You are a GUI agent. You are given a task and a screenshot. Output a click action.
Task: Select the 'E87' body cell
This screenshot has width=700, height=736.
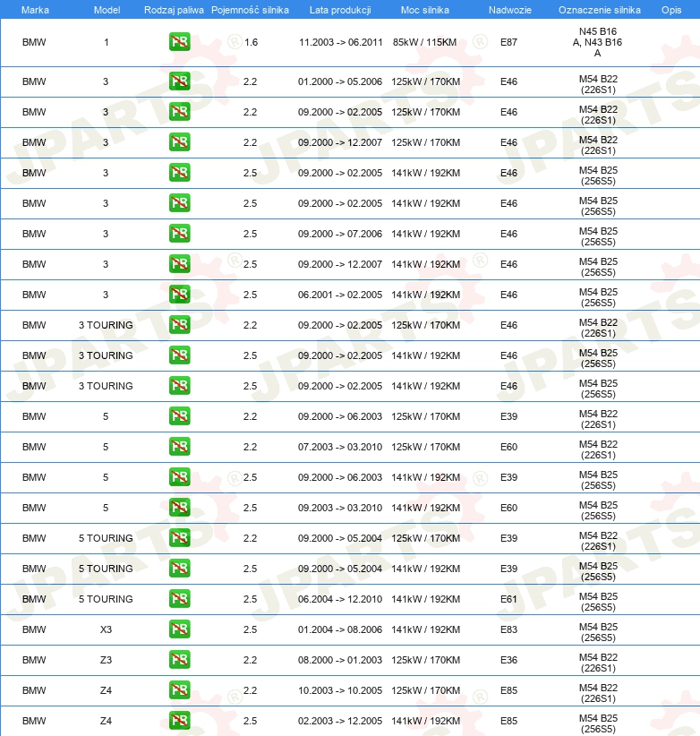(509, 42)
